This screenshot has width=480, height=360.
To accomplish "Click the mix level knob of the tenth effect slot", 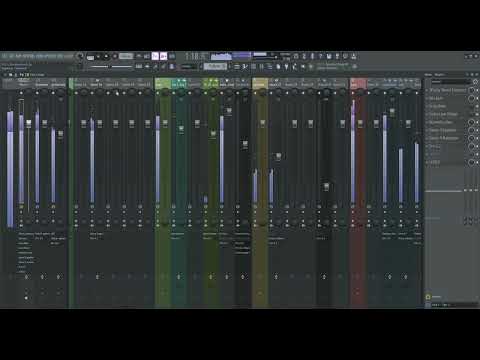I will pyautogui.click(x=471, y=162).
